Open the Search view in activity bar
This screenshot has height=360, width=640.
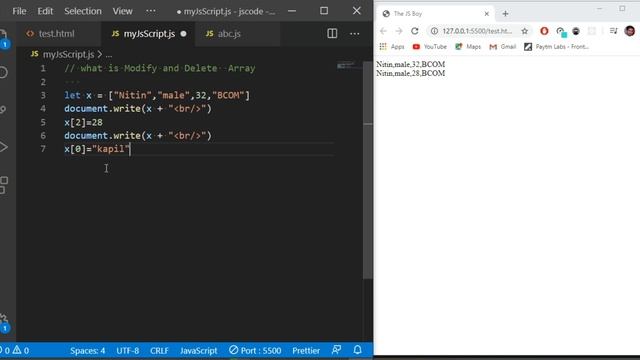point(4,73)
